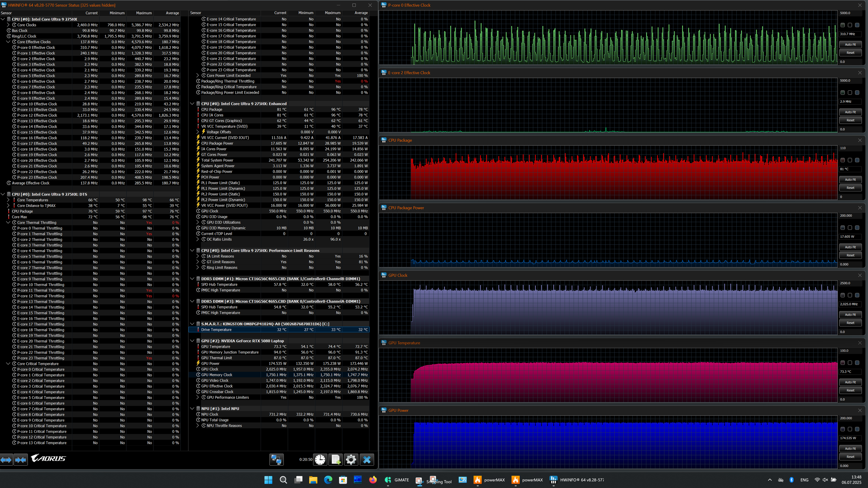Select the Drive Temperature sensor row

point(216,330)
